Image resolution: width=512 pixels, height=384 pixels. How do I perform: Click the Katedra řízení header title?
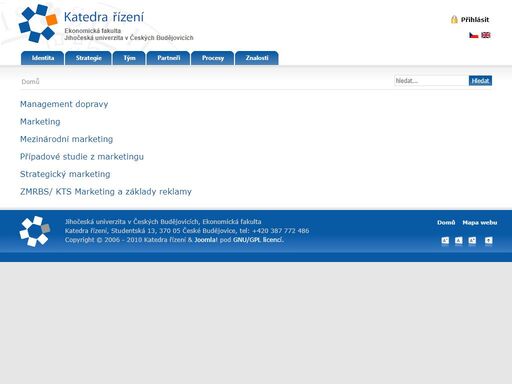tap(104, 17)
